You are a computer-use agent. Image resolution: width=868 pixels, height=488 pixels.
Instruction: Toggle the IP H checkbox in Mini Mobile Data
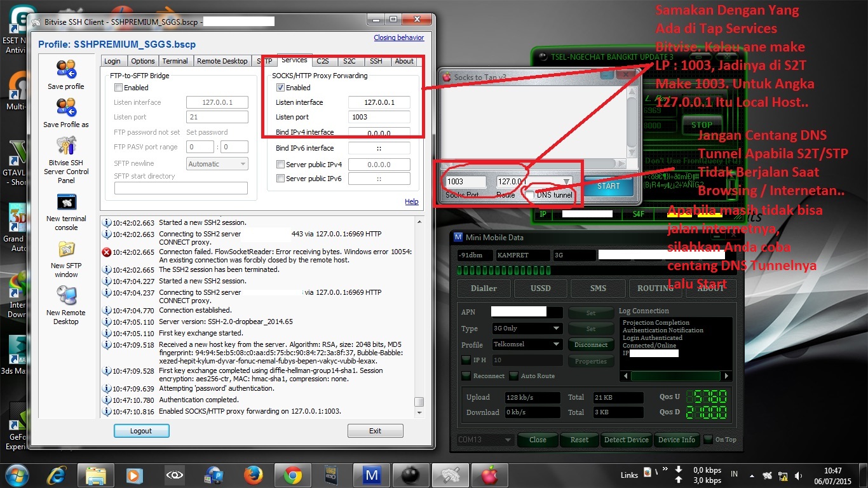(466, 360)
